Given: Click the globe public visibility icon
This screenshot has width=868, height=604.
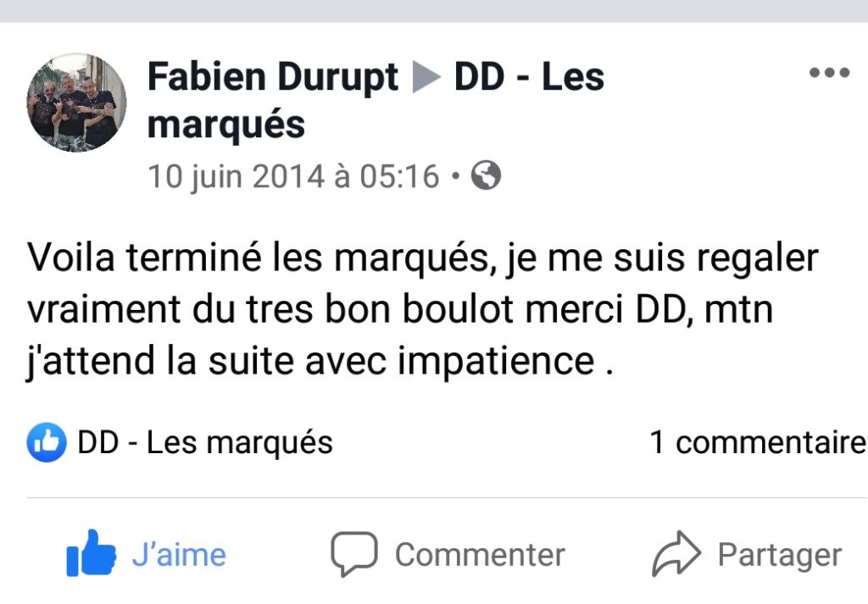Looking at the screenshot, I should point(486,175).
